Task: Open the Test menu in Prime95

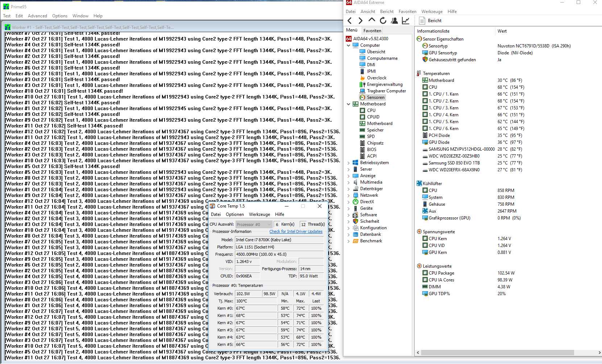Action: [x=7, y=16]
